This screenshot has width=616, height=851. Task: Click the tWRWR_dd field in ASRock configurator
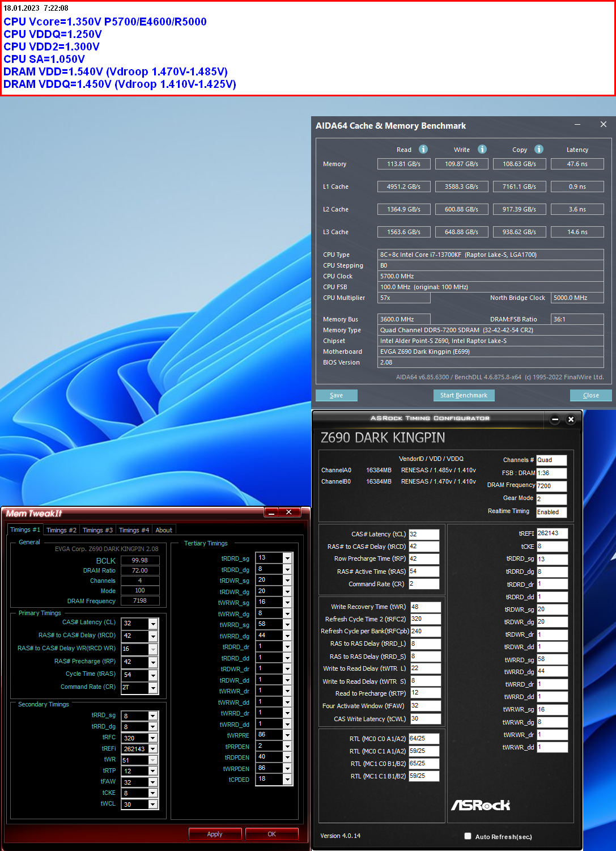552,747
